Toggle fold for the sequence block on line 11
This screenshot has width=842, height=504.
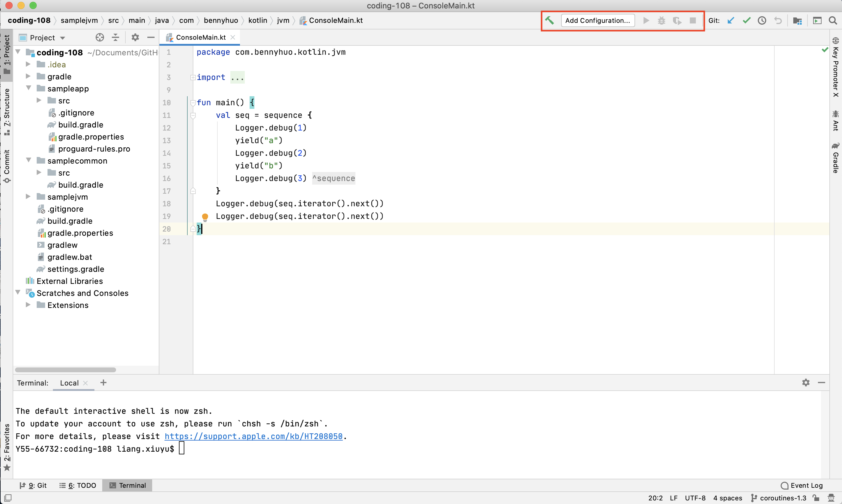(x=193, y=116)
